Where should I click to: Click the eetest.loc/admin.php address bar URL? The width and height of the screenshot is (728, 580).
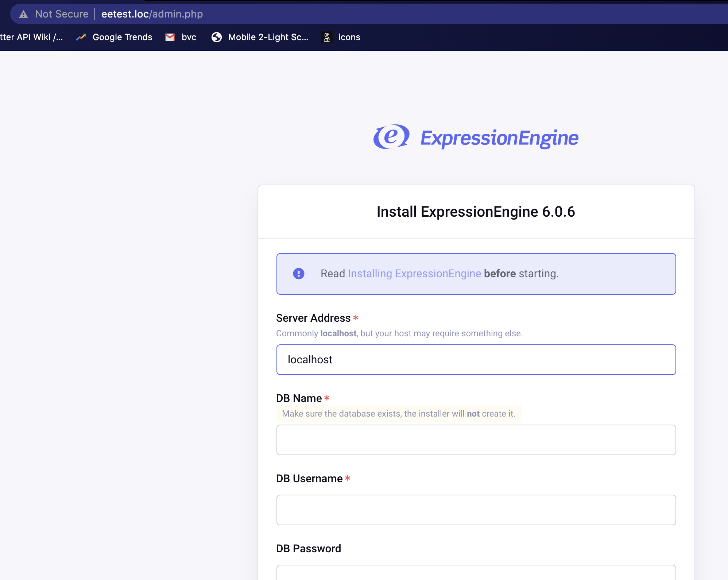(152, 14)
